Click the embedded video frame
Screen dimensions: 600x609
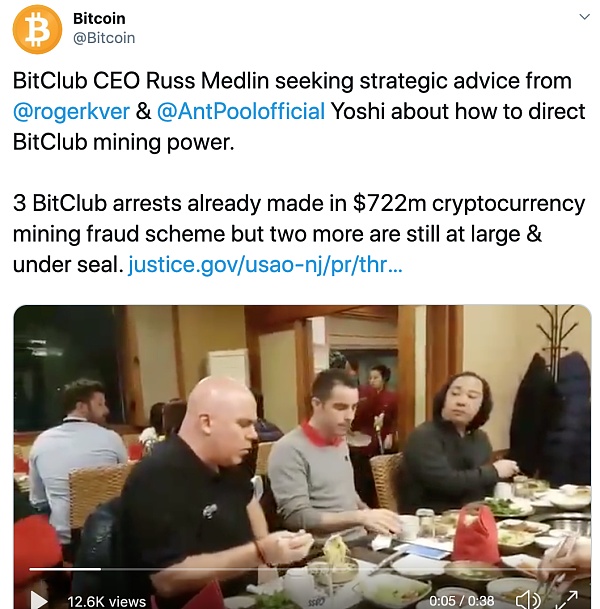[x=303, y=457]
